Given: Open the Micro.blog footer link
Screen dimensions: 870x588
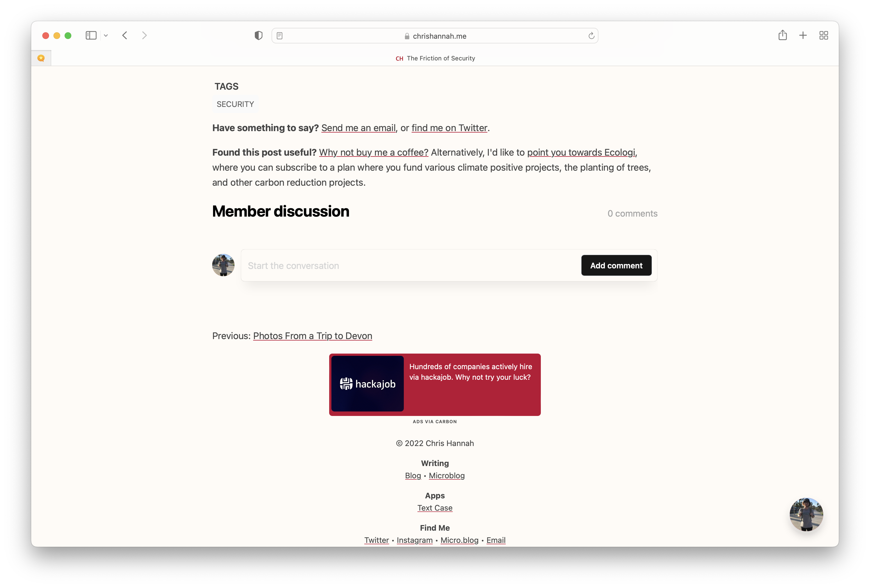Looking at the screenshot, I should [459, 540].
